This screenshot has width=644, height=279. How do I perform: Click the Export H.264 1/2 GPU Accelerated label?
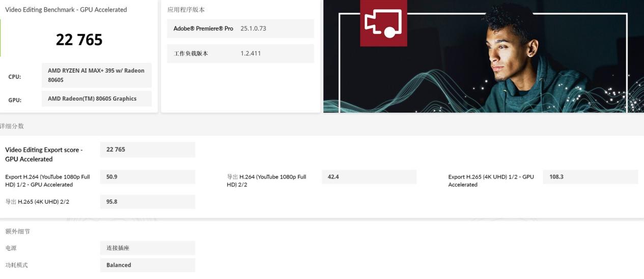47,181
